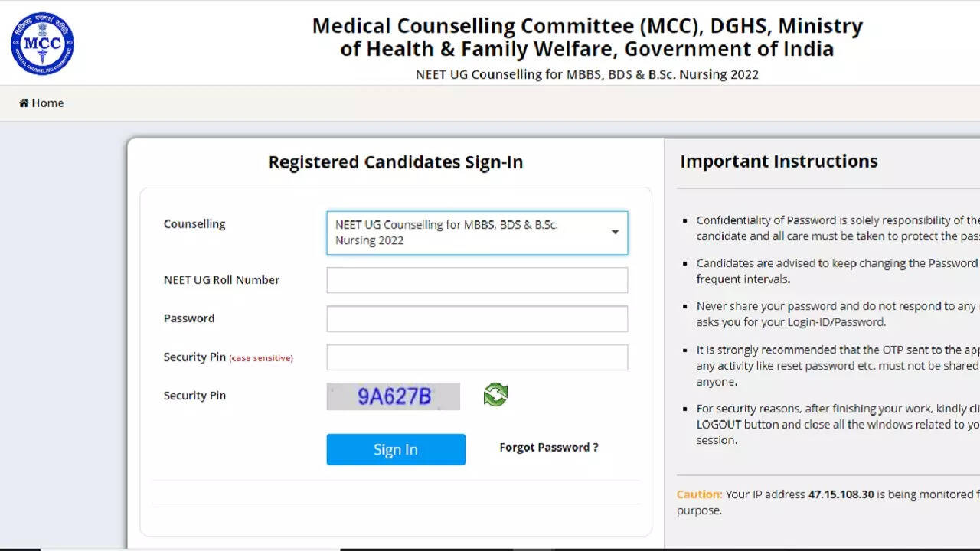Expand the Counselling dropdown arrow

pos(615,233)
